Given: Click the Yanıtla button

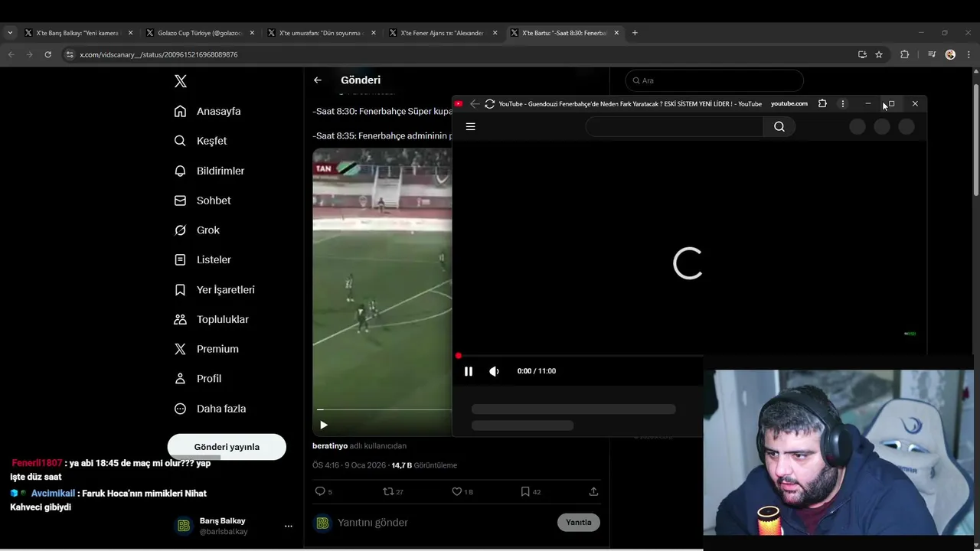Looking at the screenshot, I should pyautogui.click(x=579, y=522).
